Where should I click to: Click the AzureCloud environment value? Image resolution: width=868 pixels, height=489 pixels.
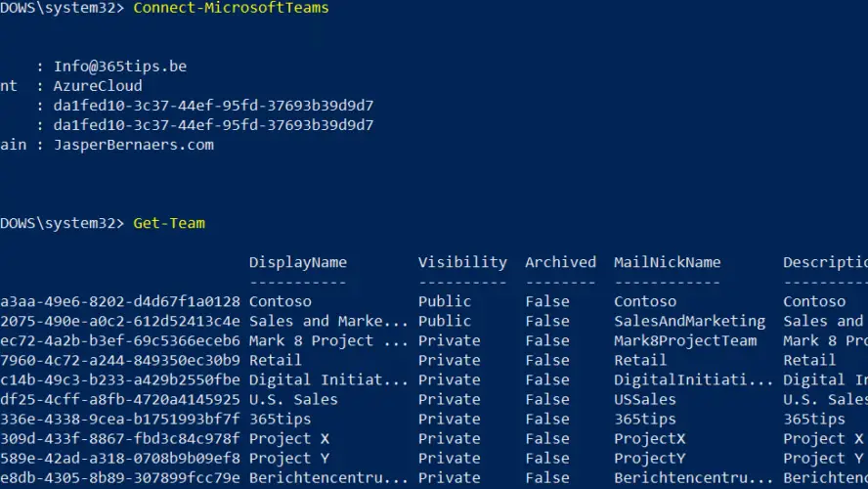(98, 86)
